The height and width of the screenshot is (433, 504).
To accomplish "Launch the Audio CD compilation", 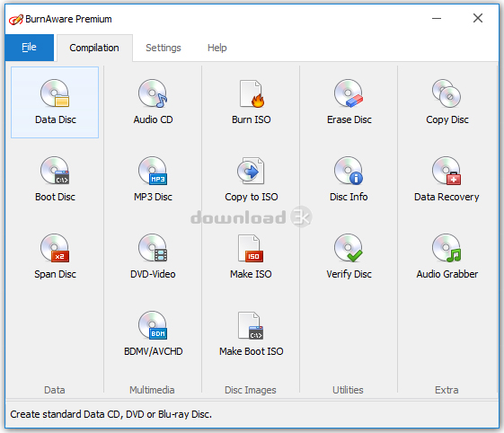I will 153,102.
